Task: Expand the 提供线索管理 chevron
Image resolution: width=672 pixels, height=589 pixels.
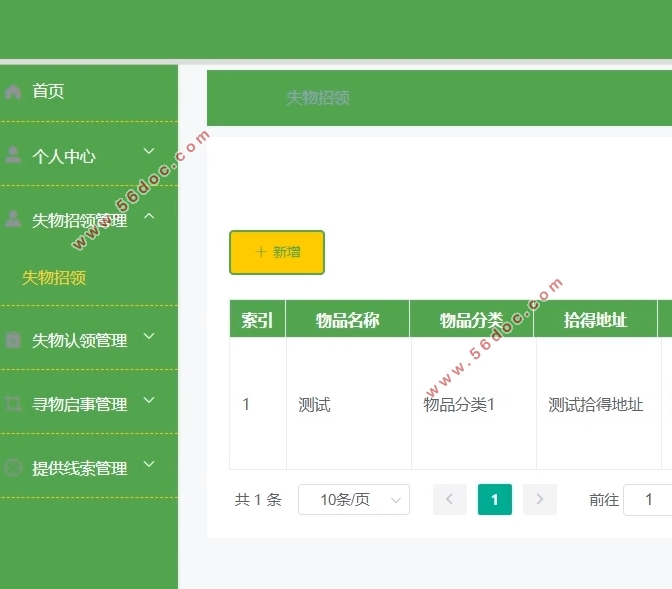Action: pyautogui.click(x=149, y=465)
